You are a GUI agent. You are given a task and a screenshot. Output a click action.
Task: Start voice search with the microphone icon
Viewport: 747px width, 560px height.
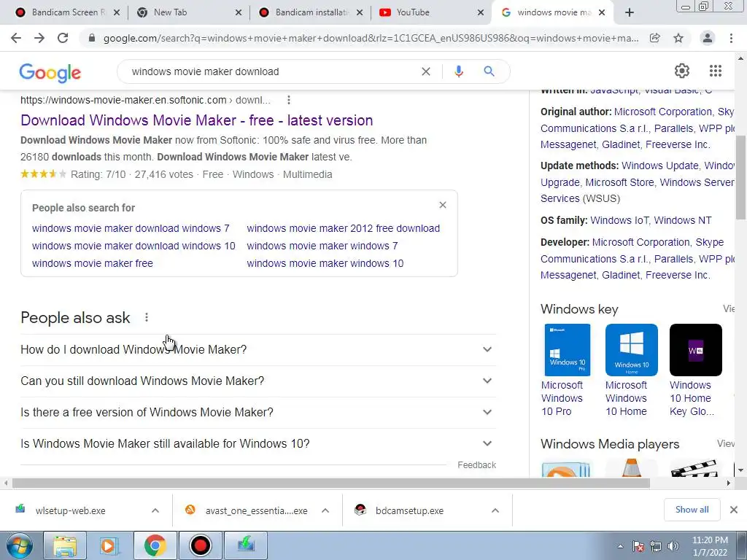(x=459, y=71)
